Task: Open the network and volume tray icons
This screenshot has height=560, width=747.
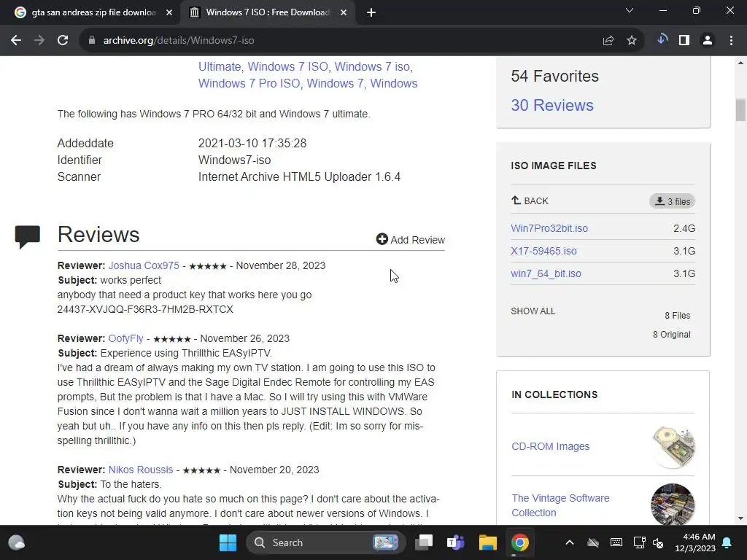Action: click(649, 542)
